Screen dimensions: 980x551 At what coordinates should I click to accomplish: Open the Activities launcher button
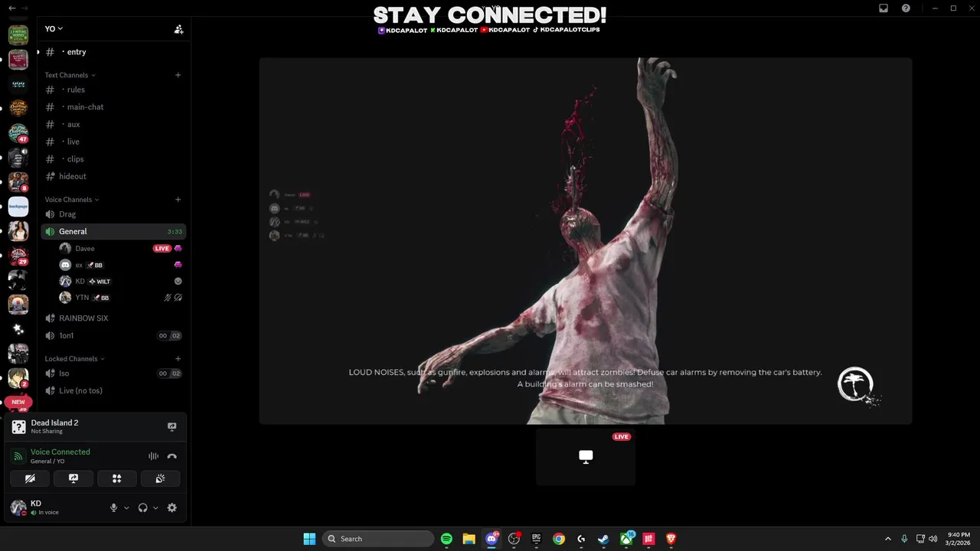[x=117, y=478]
